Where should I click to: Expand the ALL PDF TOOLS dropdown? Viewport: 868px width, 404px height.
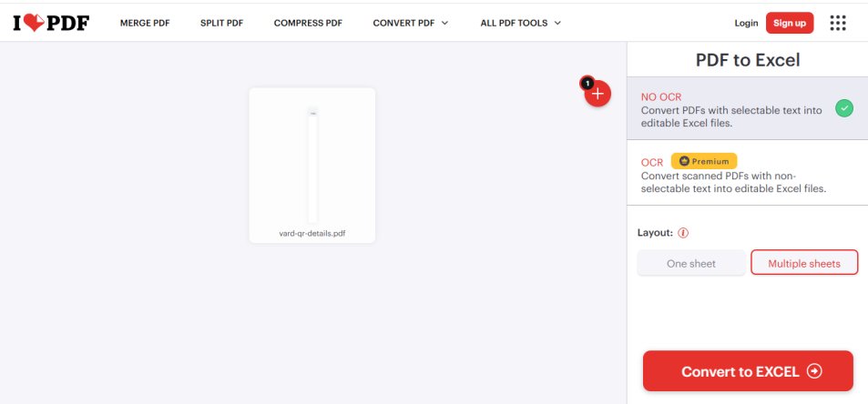[520, 24]
